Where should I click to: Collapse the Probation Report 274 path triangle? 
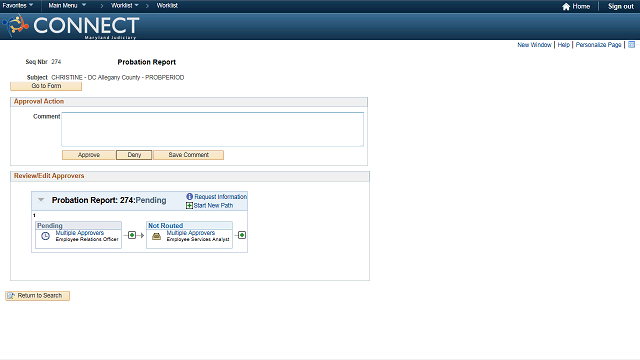tap(41, 200)
